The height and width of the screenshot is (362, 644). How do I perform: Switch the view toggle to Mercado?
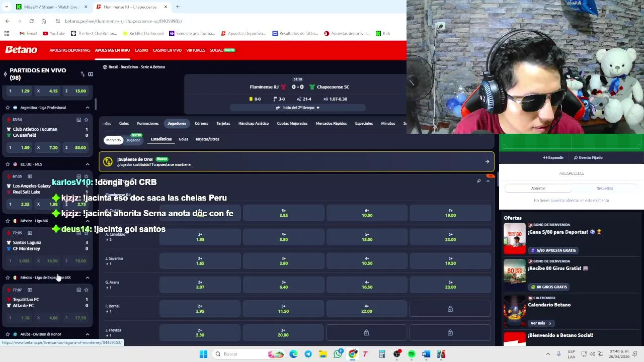pyautogui.click(x=113, y=140)
